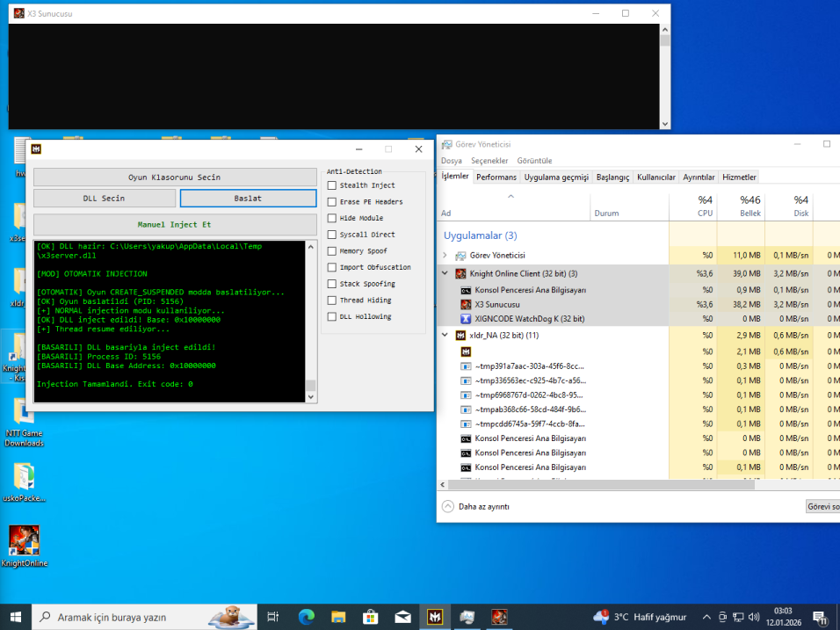Click the injector log scrollbar thumb
Image resolution: width=840 pixels, height=630 pixels.
[311, 386]
